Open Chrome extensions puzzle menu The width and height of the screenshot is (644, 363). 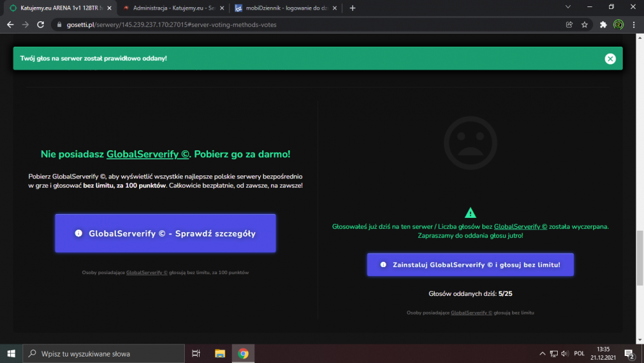point(603,25)
